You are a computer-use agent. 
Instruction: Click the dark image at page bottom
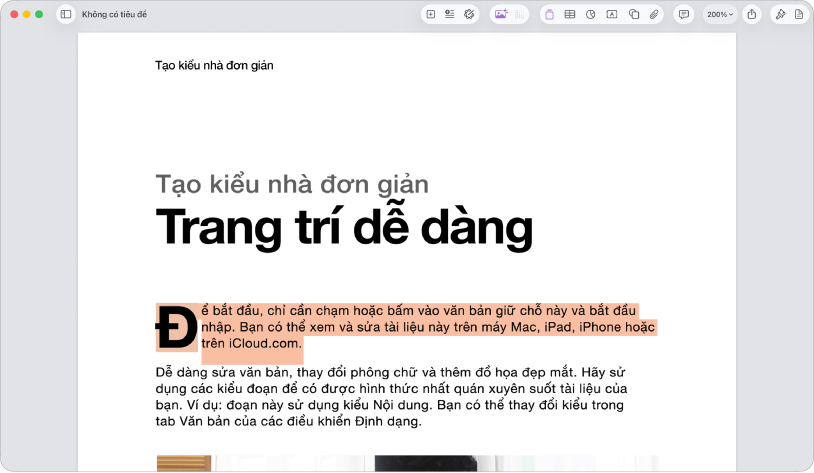(425, 464)
